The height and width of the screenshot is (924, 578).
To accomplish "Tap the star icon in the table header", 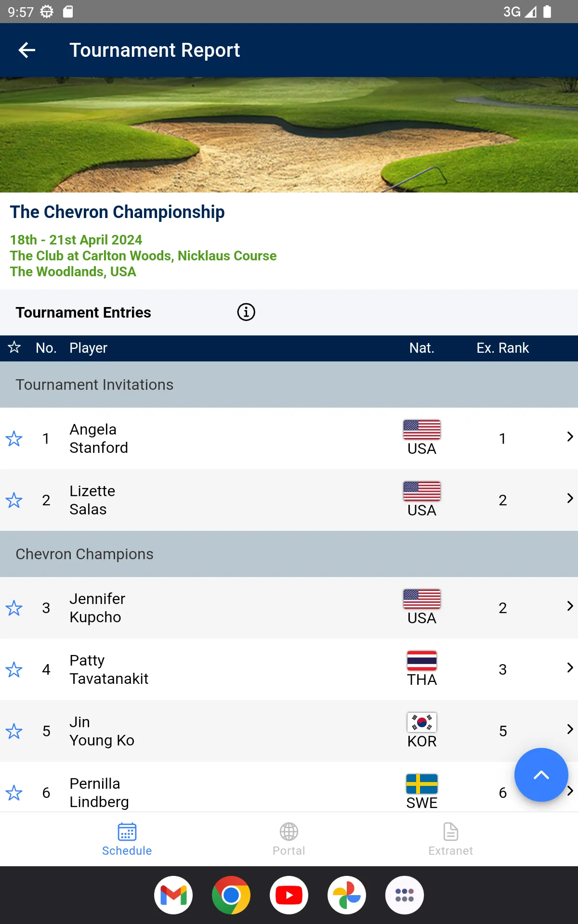I will point(14,347).
